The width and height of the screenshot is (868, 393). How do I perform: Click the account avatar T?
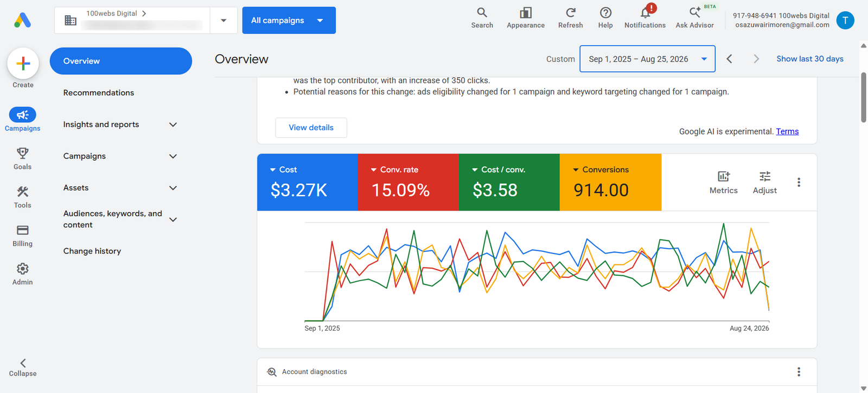coord(845,20)
